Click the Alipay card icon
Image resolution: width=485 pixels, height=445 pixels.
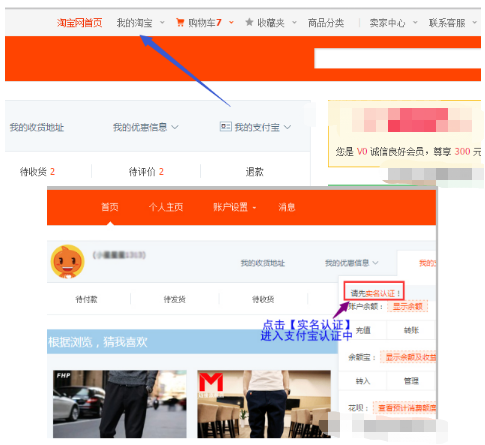click(x=226, y=127)
